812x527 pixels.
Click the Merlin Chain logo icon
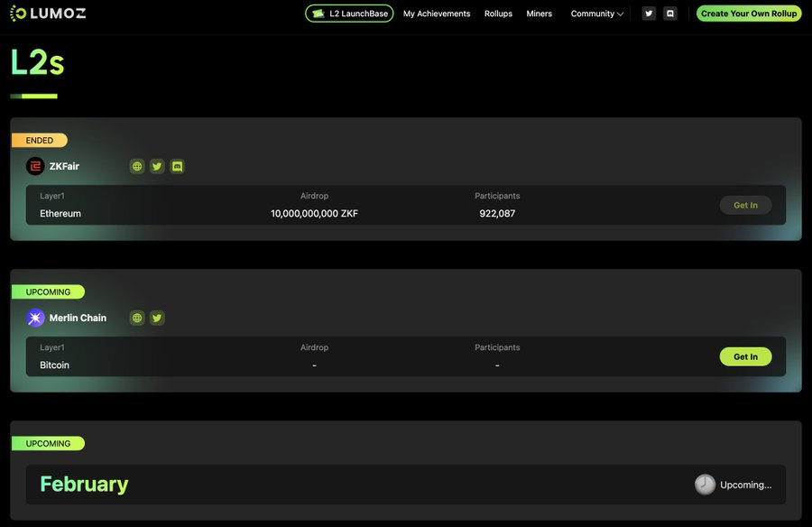[x=35, y=318]
